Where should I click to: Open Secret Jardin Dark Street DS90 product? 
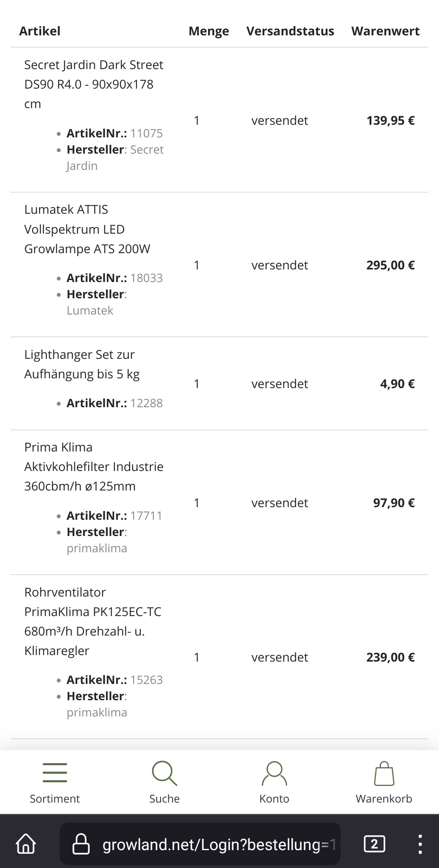pos(93,84)
